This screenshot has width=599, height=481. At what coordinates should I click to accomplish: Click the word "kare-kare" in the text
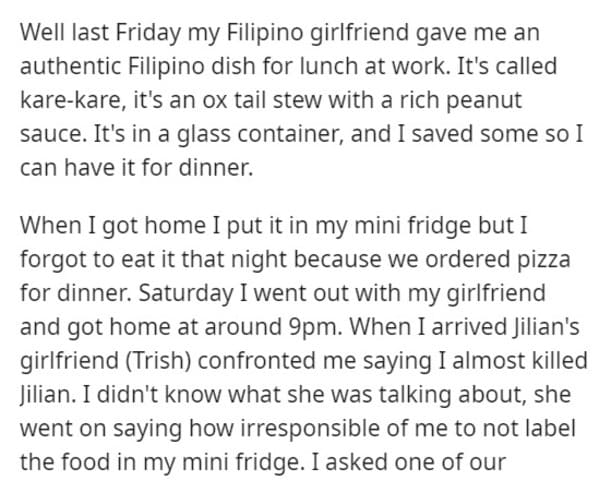tap(73, 100)
